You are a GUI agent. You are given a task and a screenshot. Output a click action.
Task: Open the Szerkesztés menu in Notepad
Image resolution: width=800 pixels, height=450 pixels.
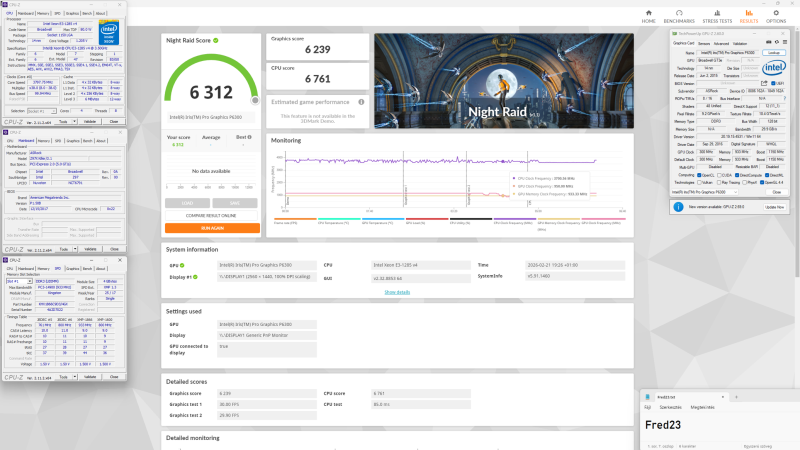point(670,407)
